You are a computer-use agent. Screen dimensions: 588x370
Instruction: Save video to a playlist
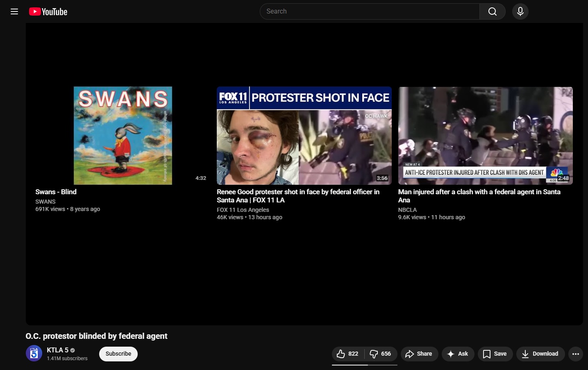[x=495, y=354]
